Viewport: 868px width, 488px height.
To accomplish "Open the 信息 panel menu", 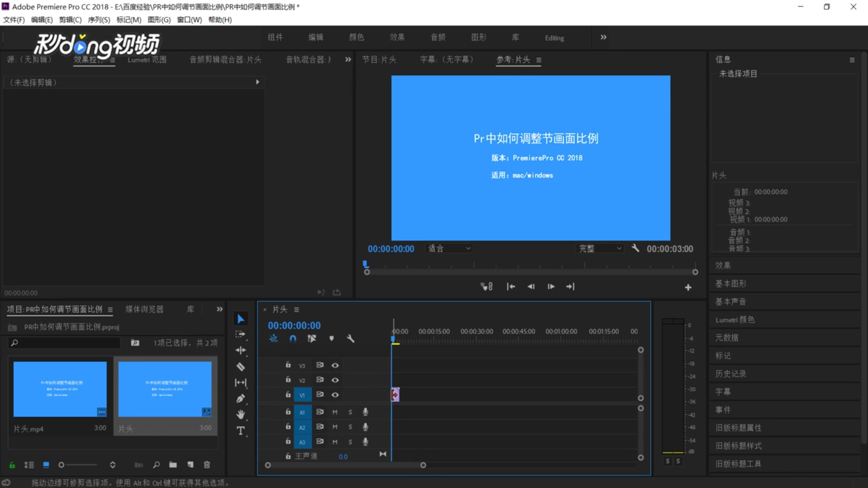I will (x=852, y=60).
